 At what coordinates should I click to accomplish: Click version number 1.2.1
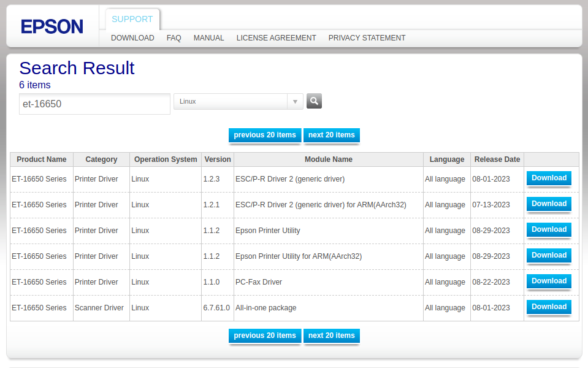(x=211, y=205)
